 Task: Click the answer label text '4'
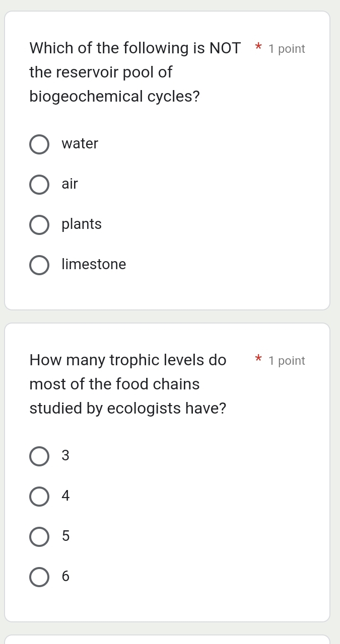pyautogui.click(x=65, y=496)
